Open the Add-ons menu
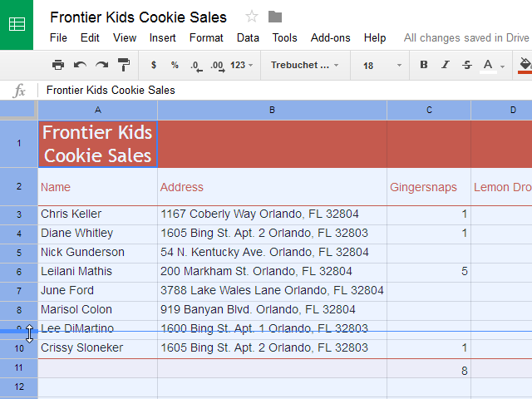 [331, 37]
